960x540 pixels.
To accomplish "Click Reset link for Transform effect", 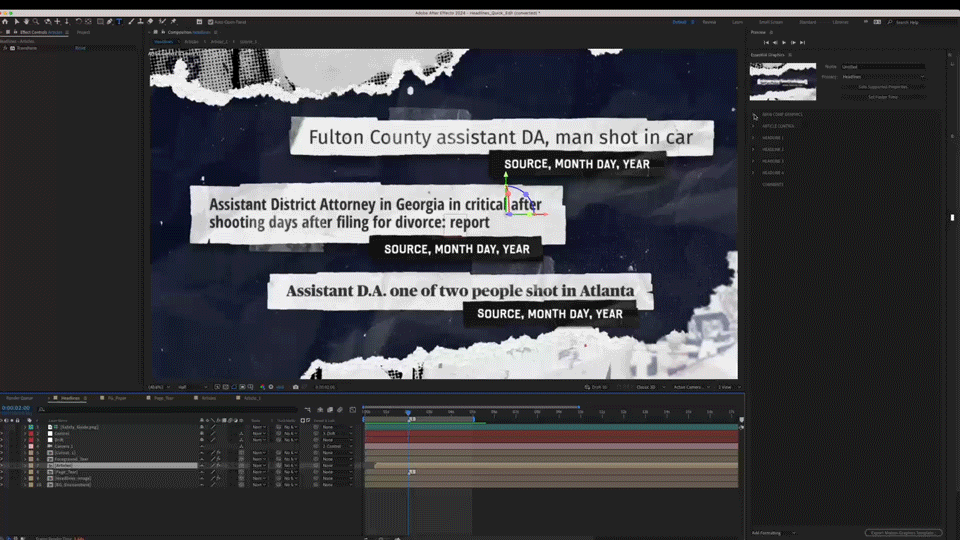I will 80,48.
